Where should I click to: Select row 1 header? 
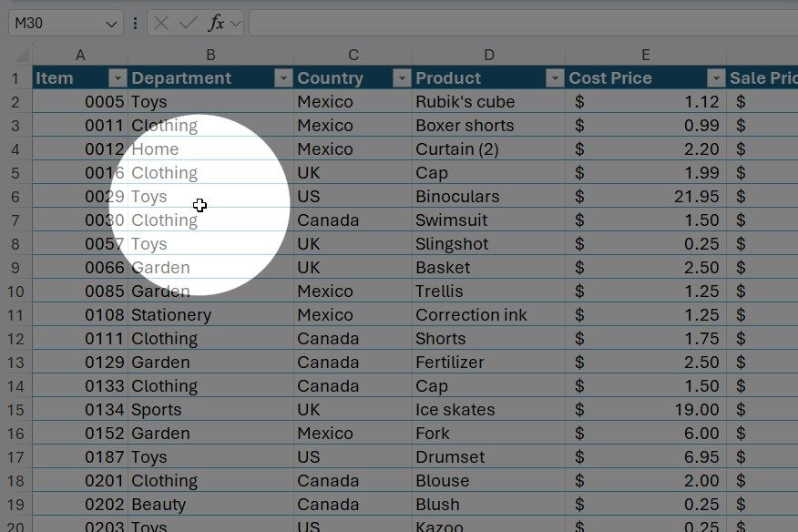click(x=15, y=78)
